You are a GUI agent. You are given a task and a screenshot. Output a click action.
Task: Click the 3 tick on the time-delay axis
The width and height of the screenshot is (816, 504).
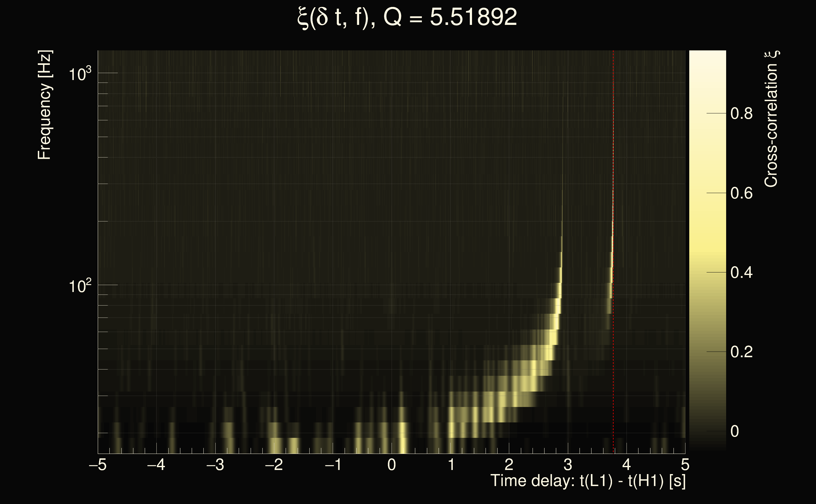(x=568, y=465)
